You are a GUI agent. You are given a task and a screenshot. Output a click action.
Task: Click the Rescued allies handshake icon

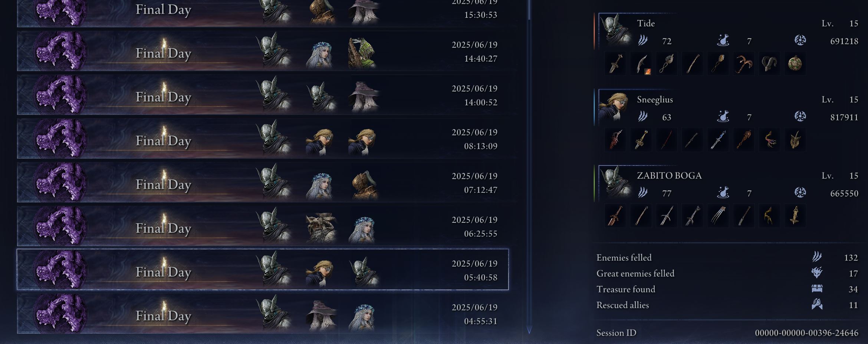pyautogui.click(x=817, y=304)
